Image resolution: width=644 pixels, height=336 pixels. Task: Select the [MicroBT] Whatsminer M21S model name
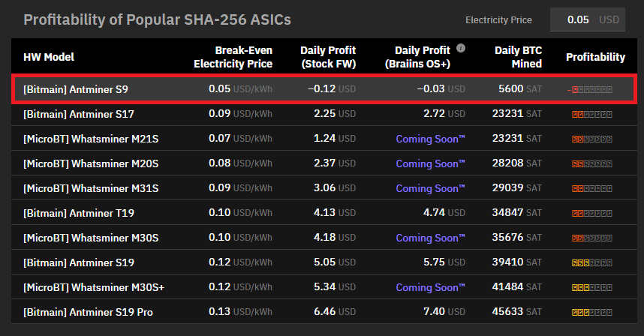pyautogui.click(x=91, y=139)
